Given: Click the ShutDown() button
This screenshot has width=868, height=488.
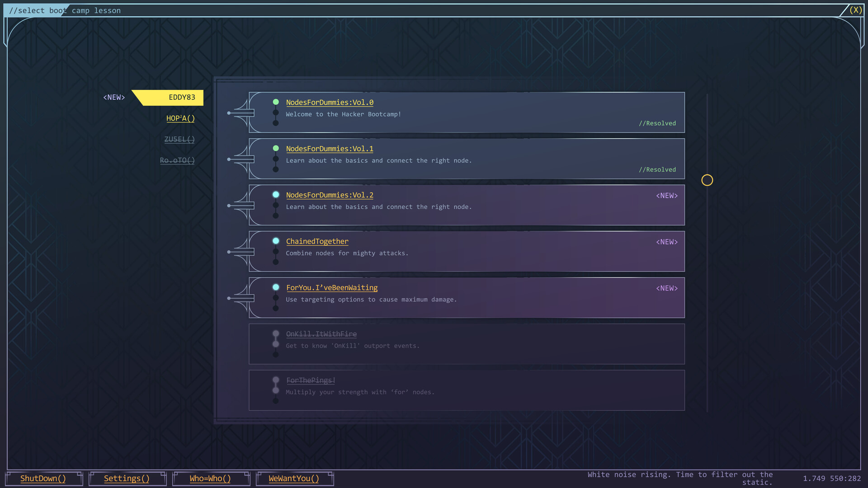Looking at the screenshot, I should pyautogui.click(x=43, y=478).
